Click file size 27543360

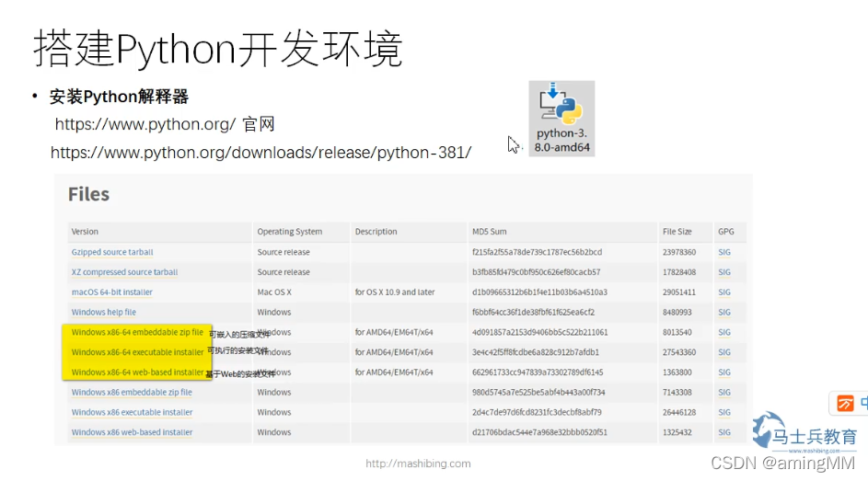click(x=679, y=352)
